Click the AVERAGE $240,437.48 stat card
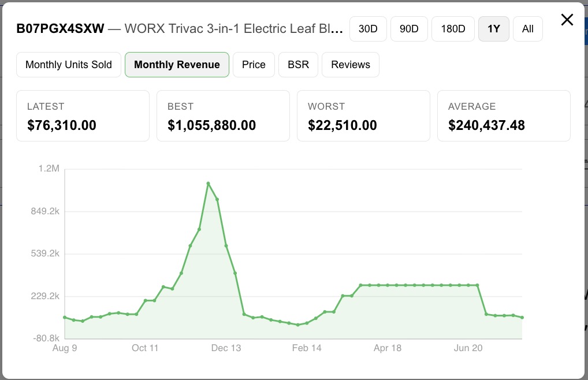The image size is (588, 380). coord(504,116)
